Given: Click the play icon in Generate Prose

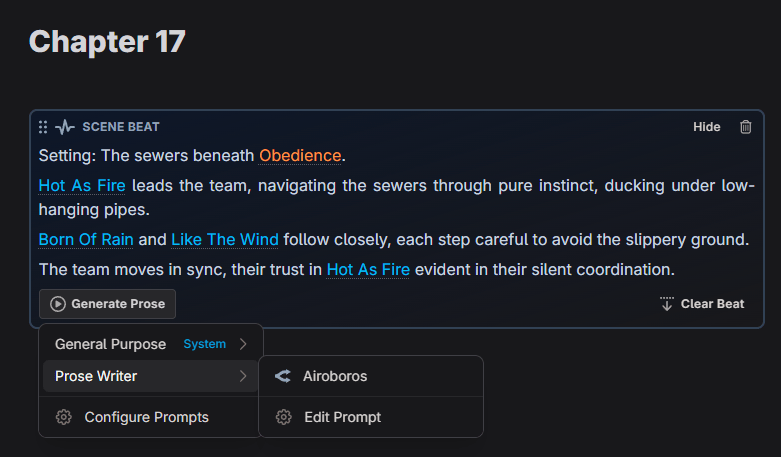Looking at the screenshot, I should click(x=58, y=304).
